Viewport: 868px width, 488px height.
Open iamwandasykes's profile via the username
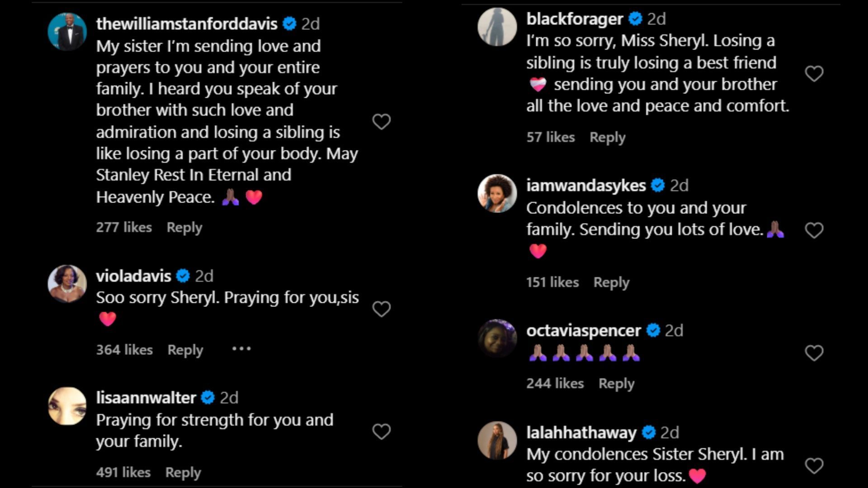click(585, 185)
